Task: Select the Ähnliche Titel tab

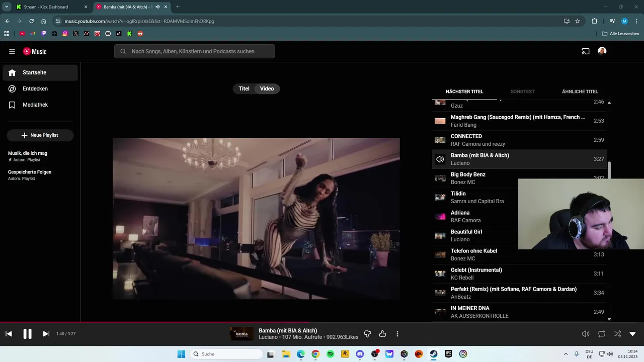Action: [580, 92]
